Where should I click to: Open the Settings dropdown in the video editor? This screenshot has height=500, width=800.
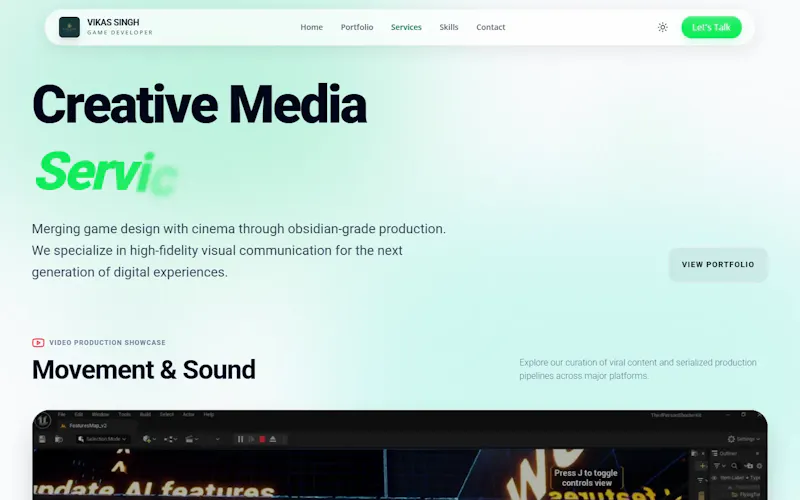pos(744,439)
